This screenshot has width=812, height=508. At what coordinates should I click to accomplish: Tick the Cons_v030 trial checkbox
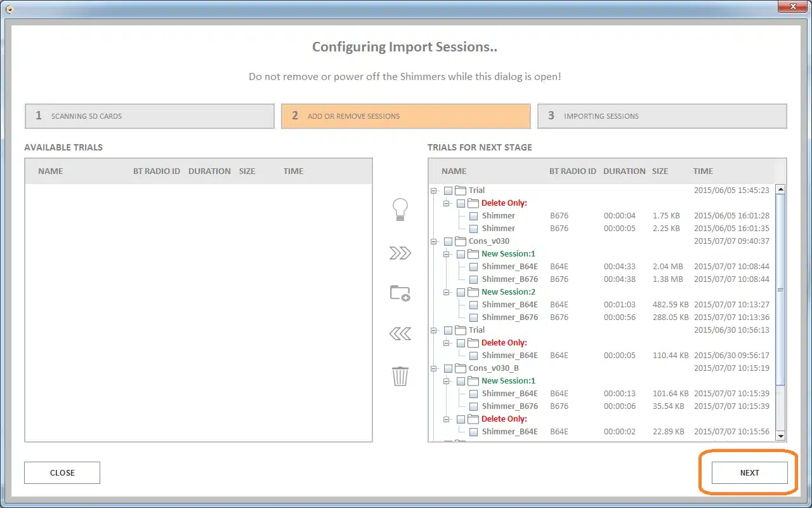click(x=449, y=241)
